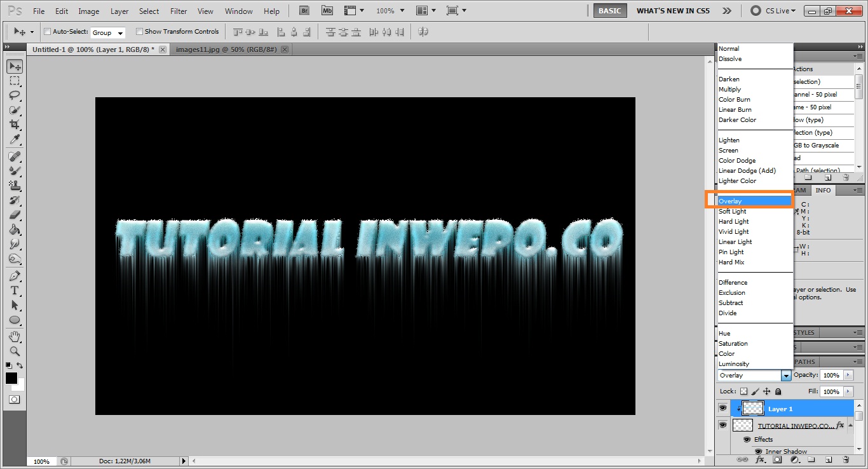The height and width of the screenshot is (469, 868).
Task: Delete layer using the trash icon
Action: (846, 459)
